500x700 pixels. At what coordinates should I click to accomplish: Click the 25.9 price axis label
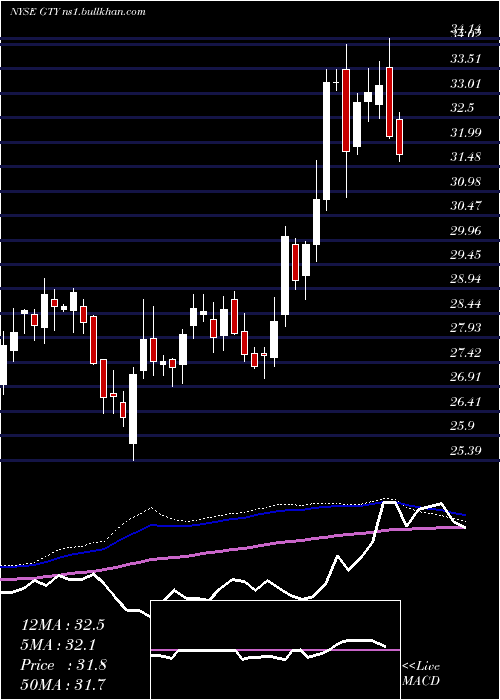click(x=462, y=427)
